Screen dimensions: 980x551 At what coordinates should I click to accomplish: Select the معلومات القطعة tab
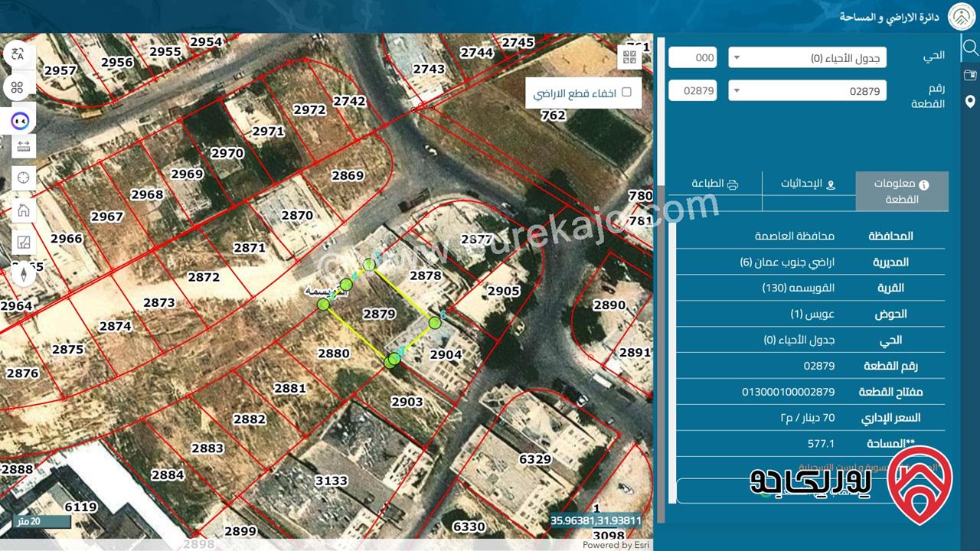click(901, 191)
